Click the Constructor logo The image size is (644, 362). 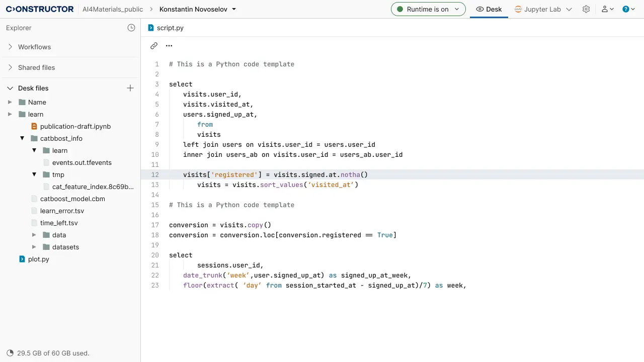40,9
